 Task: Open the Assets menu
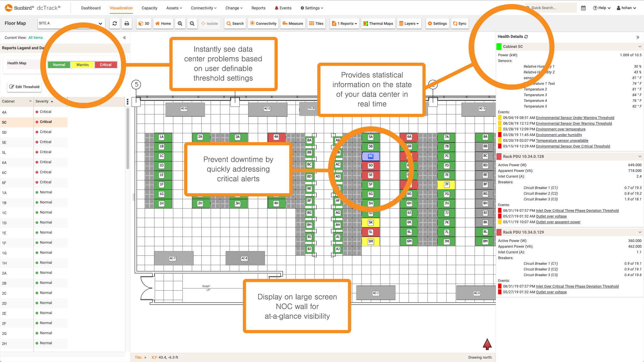(x=174, y=8)
